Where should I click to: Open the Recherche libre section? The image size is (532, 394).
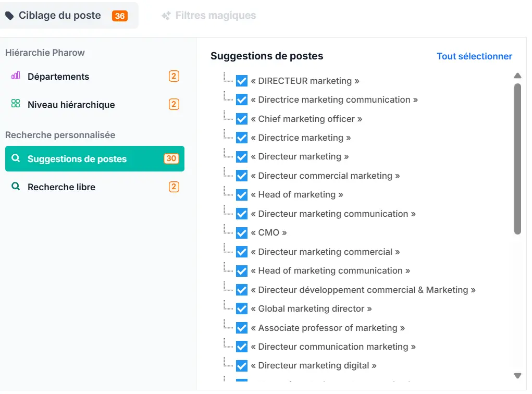pyautogui.click(x=61, y=187)
